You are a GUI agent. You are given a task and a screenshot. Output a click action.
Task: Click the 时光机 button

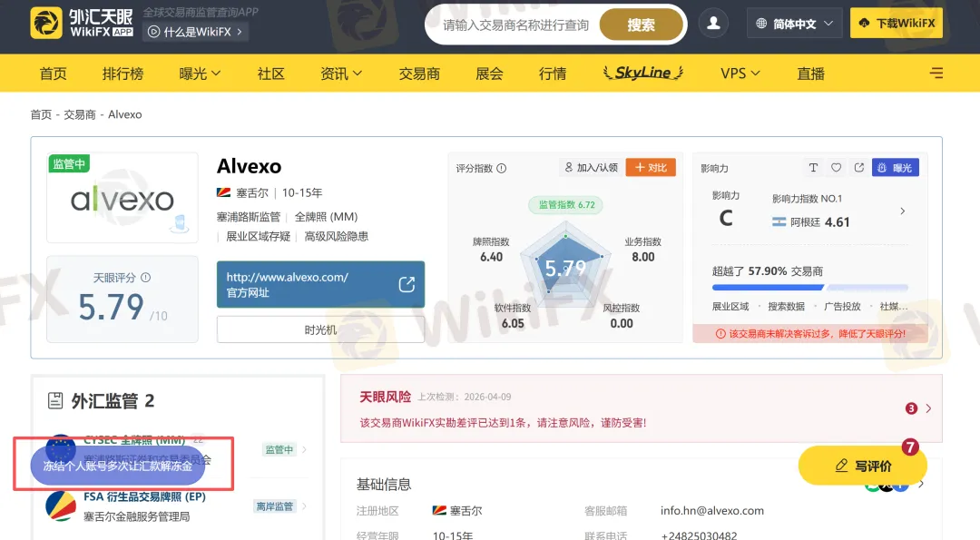point(320,329)
